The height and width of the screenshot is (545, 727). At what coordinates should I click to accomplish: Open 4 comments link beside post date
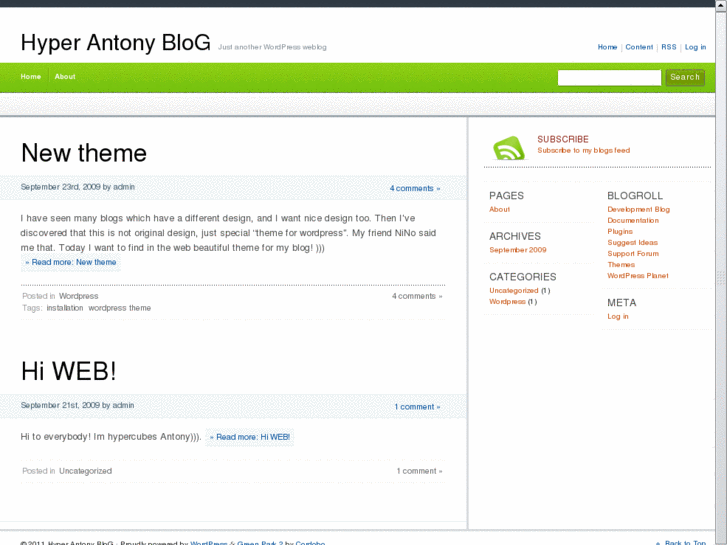coord(414,188)
